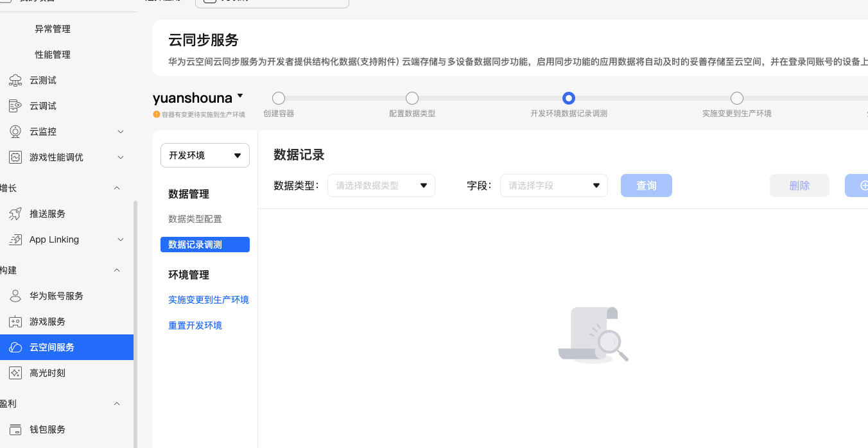Click the orange warning icon under yuanshouna
The image size is (868, 448).
point(156,114)
